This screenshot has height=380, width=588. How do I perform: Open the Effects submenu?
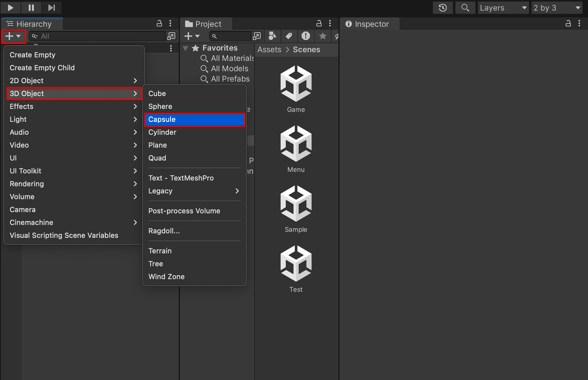click(74, 106)
